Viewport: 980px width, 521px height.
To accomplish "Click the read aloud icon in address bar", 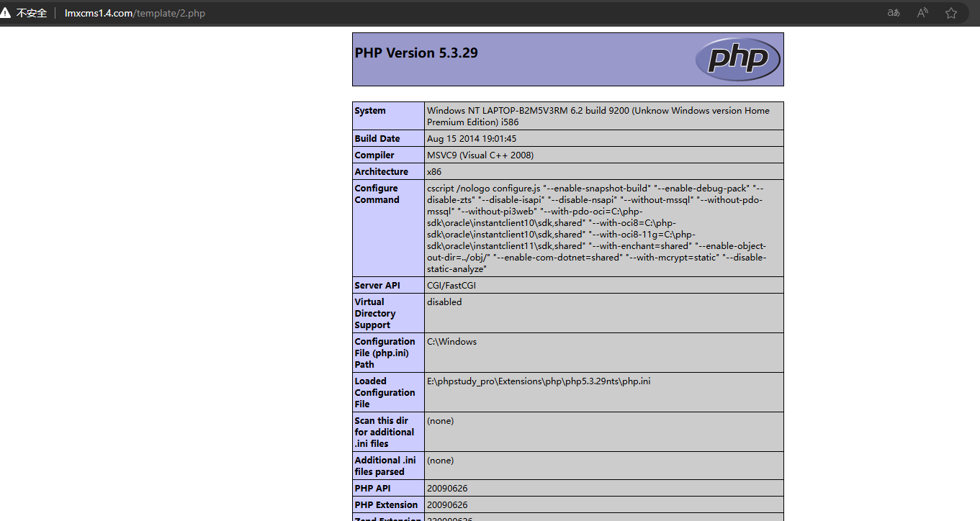I will [x=922, y=13].
